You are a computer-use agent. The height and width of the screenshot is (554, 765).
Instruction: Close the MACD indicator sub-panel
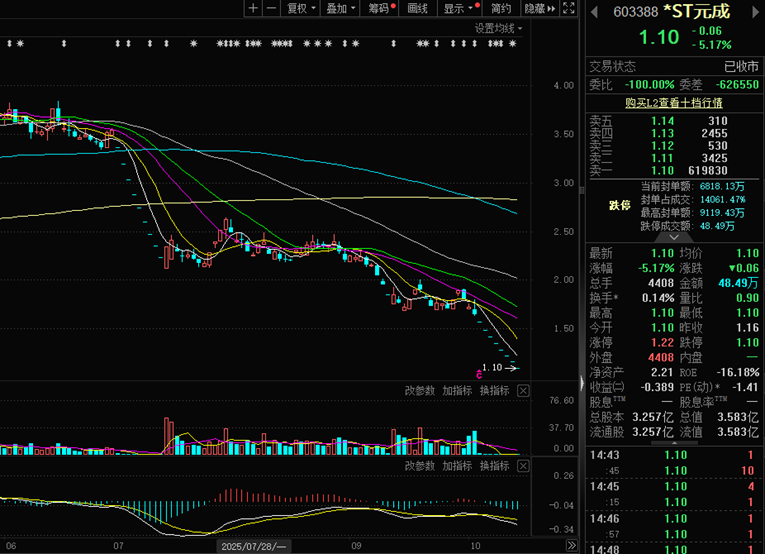coord(523,467)
